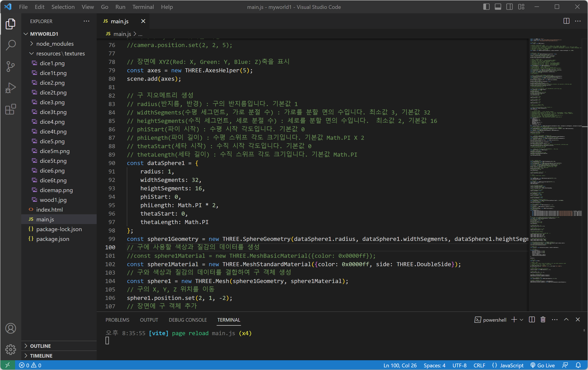Click the JavaScript language mode indicator
588x370 pixels.
click(x=511, y=365)
